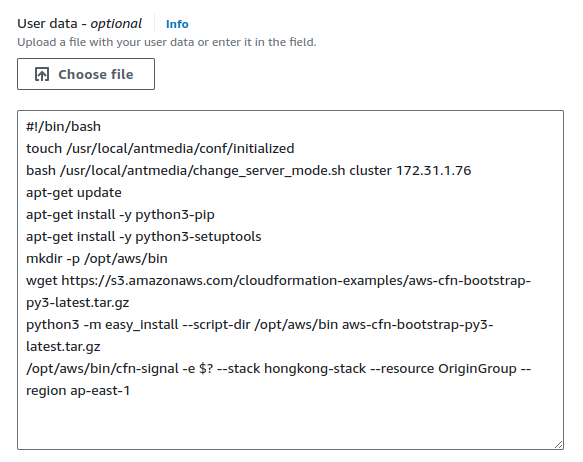Click on the apt-get update line
This screenshot has height=462, width=583.
tap(74, 193)
